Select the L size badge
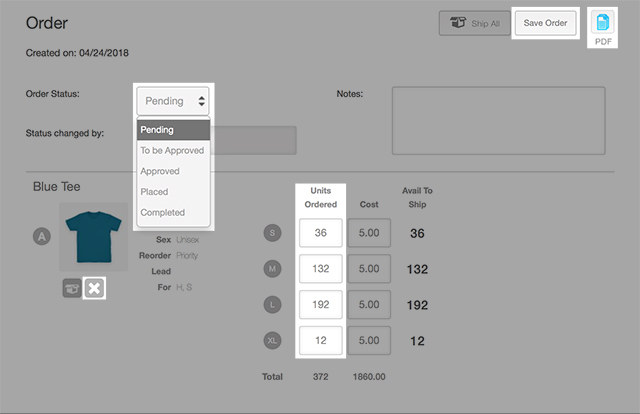The width and height of the screenshot is (640, 414). 272,304
